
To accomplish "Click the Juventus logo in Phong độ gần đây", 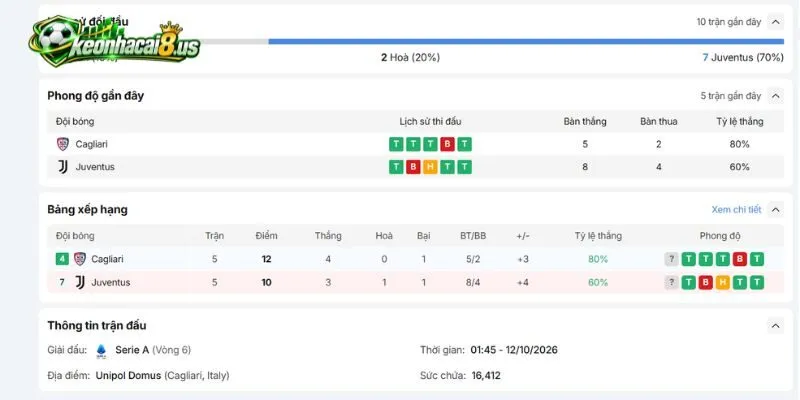I will click(62, 167).
